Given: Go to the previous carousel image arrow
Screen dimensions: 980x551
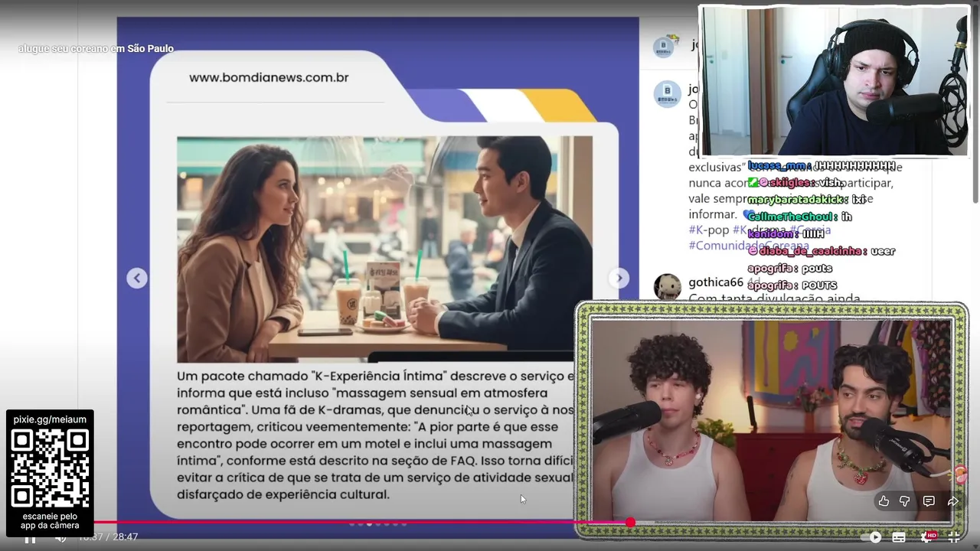Looking at the screenshot, I should 137,278.
